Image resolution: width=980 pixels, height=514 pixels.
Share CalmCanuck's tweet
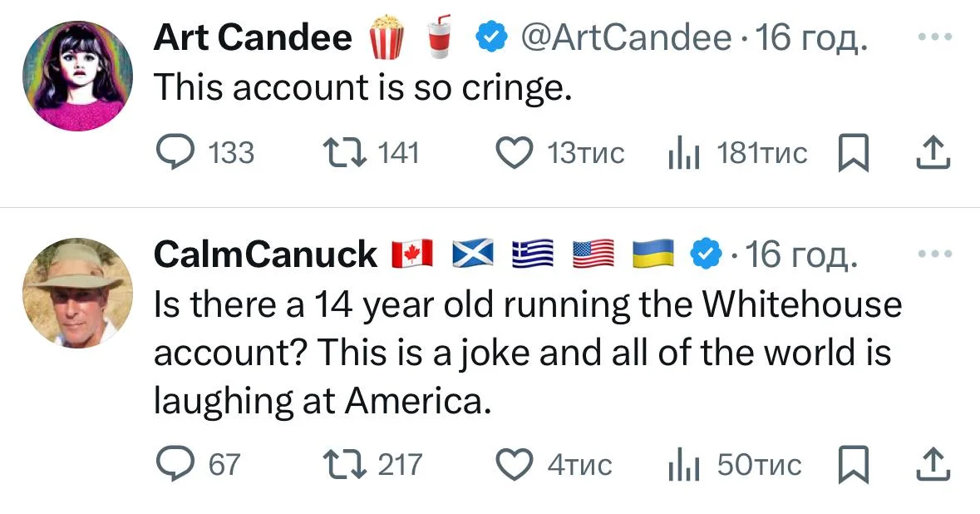coord(931,464)
